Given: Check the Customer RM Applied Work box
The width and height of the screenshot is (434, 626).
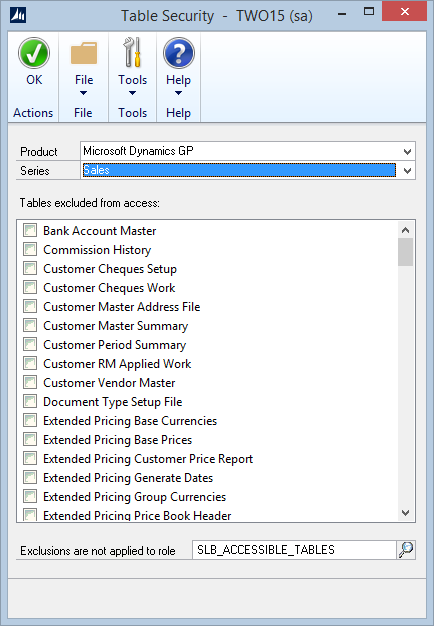Looking at the screenshot, I should click(x=30, y=363).
